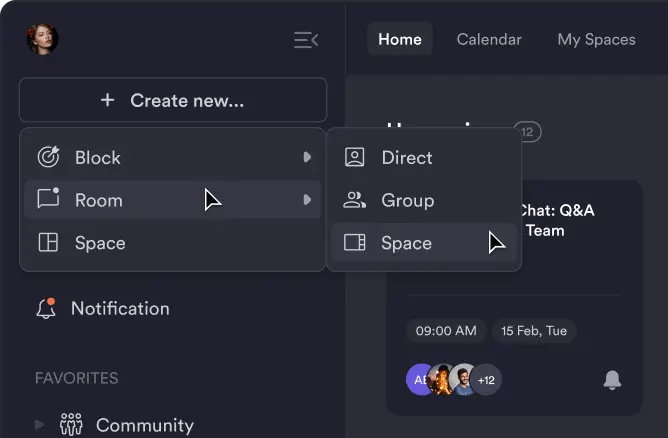
Task: Toggle the event reminder bell on card
Action: [x=612, y=379]
